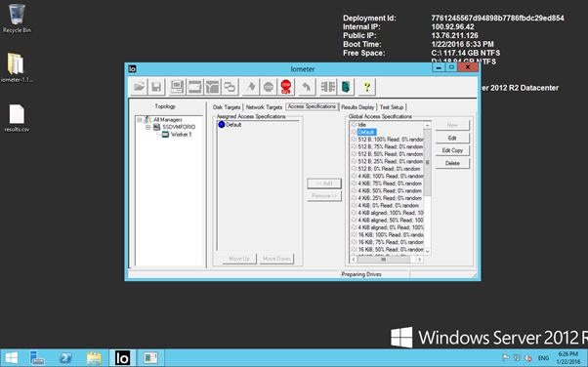Select 512 B; 75% Read; 0% random
Screen dimensions: 588x367
point(391,147)
